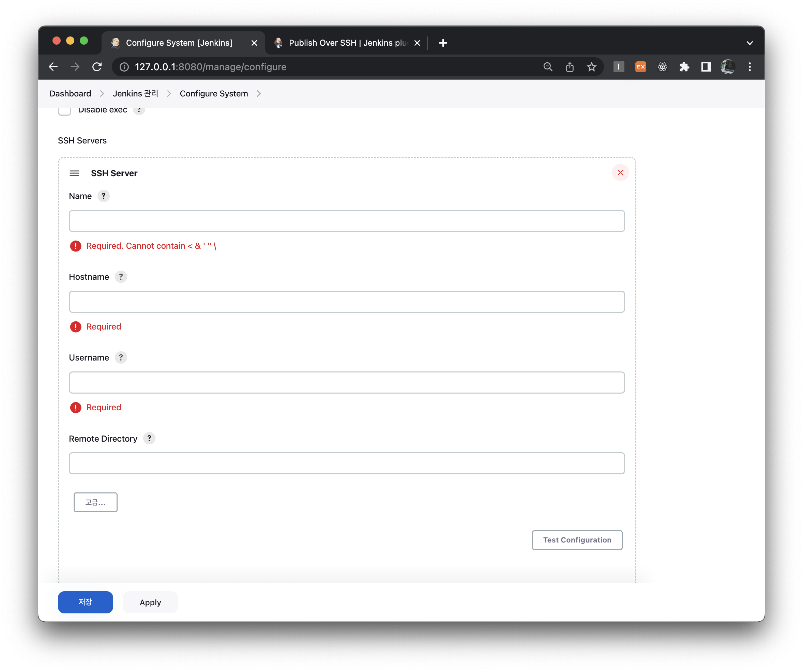Screen dimensions: 803x672
Task: Click the SSH Server drag handle icon
Action: 74,173
